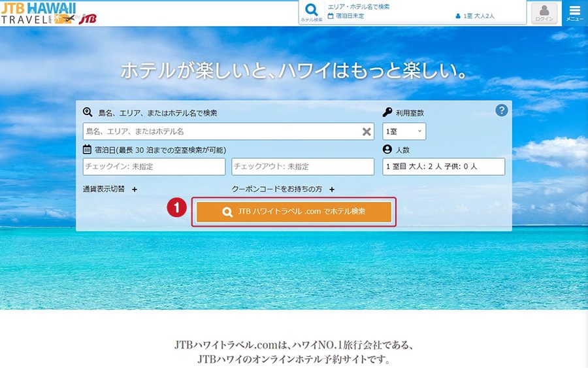
Task: Expand the 通貨表示切替 currency option
Action: point(110,189)
